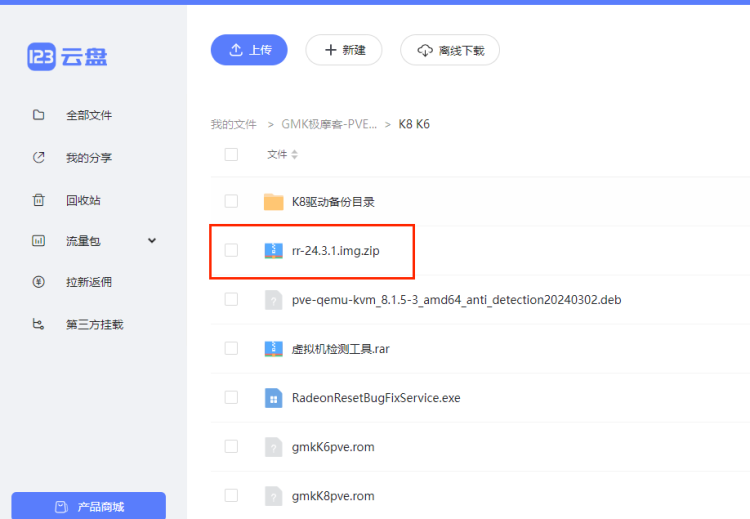The width and height of the screenshot is (750, 519).
Task: Click the file icon of gmkK8pve.rom
Action: [274, 496]
